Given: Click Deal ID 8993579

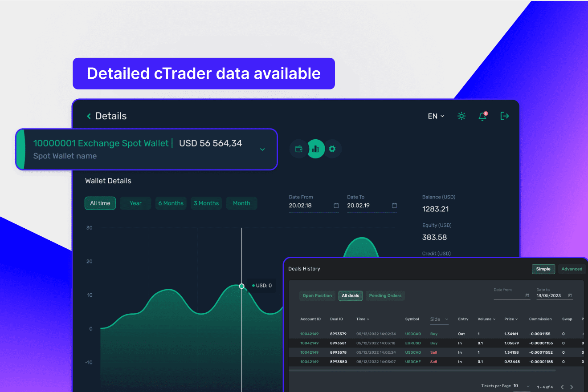Looking at the screenshot, I should click(338, 334).
